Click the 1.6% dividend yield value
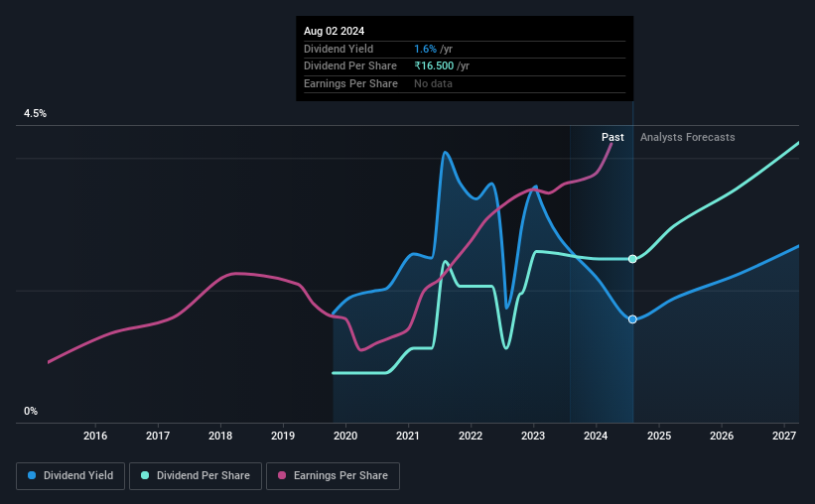Screen dimensions: 815x504 425,49
